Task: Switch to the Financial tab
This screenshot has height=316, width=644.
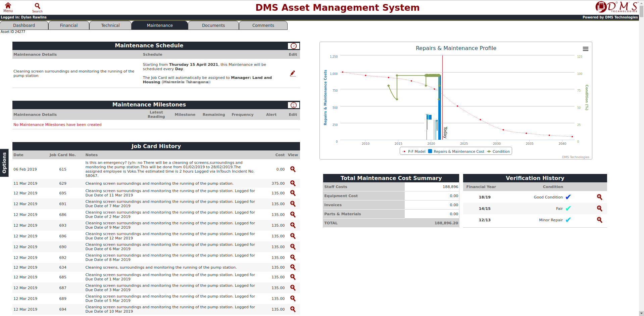Action: click(69, 26)
